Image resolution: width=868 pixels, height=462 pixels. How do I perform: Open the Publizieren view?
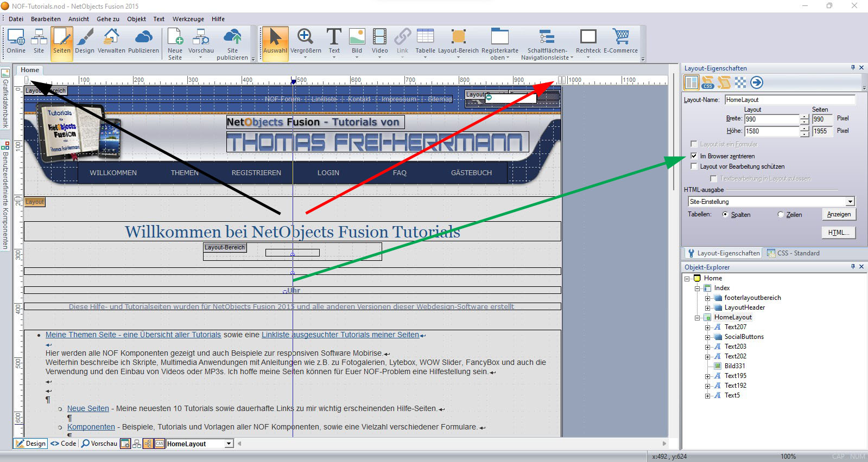pyautogui.click(x=143, y=42)
